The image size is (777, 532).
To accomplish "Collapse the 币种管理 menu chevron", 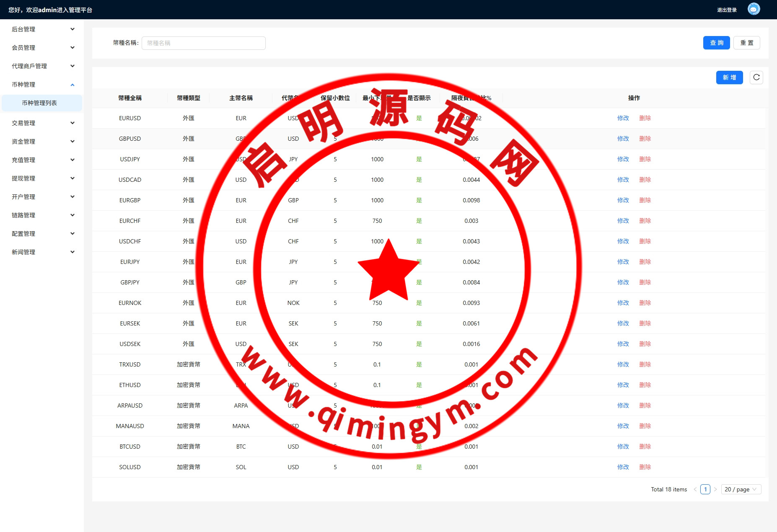I will point(73,85).
